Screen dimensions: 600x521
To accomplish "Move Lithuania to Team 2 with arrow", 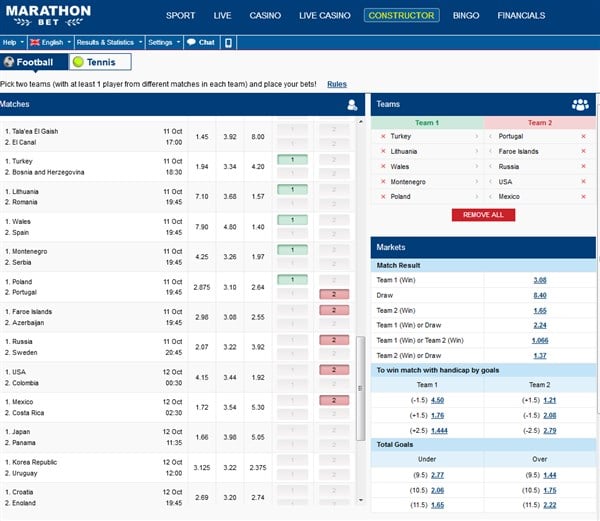I will [x=477, y=151].
